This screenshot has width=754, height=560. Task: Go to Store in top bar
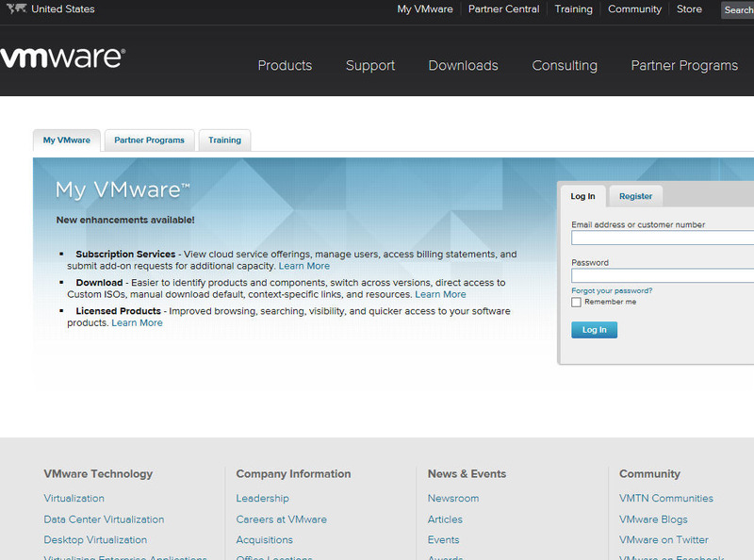pos(689,9)
